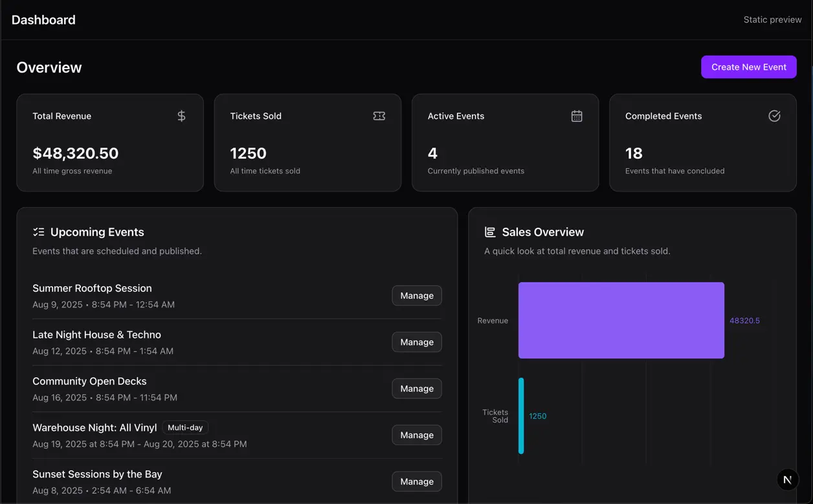This screenshot has height=504, width=813.
Task: Click the 48320.5 revenue value label
Action: (745, 320)
